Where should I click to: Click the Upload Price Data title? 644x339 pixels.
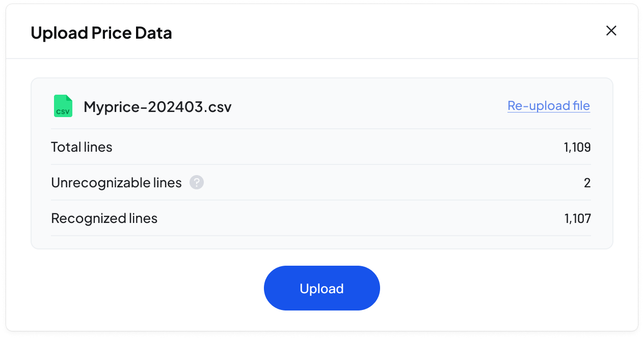[x=101, y=33]
